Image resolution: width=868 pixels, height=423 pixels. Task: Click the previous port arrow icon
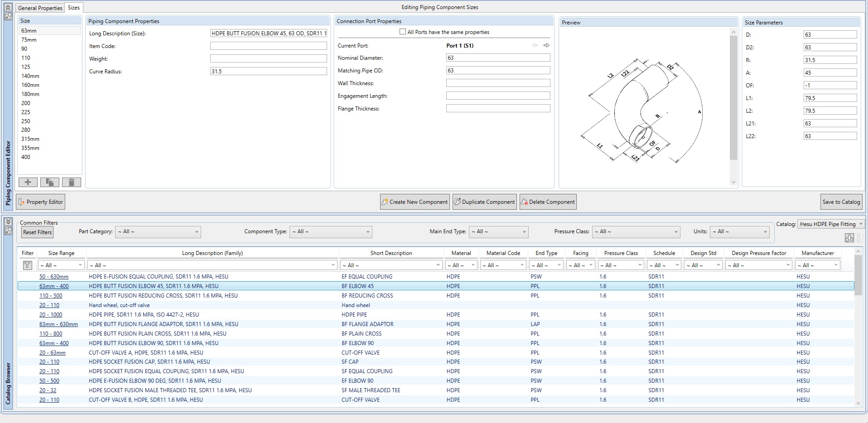tap(535, 45)
